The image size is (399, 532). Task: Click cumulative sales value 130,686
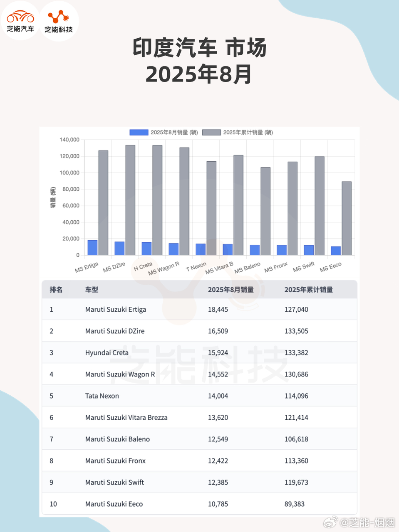click(x=296, y=374)
